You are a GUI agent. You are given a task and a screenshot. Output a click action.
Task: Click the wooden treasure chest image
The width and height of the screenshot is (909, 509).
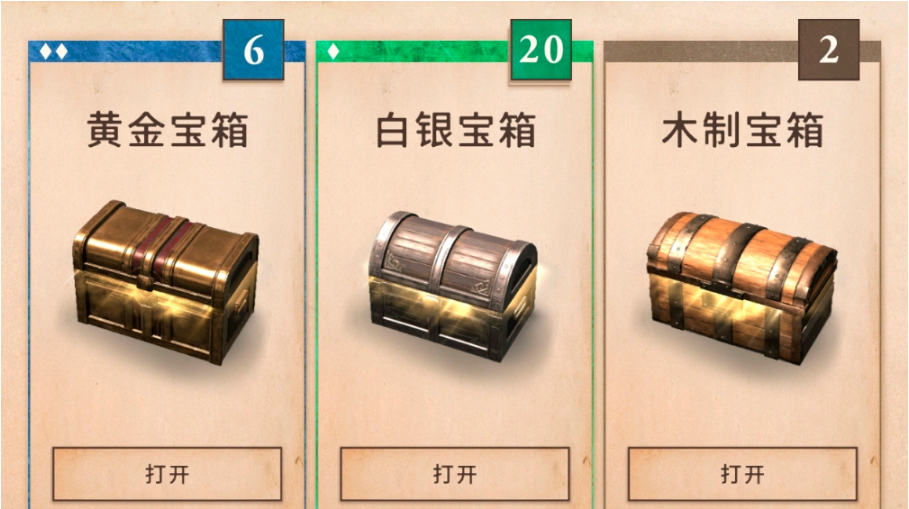click(x=742, y=287)
